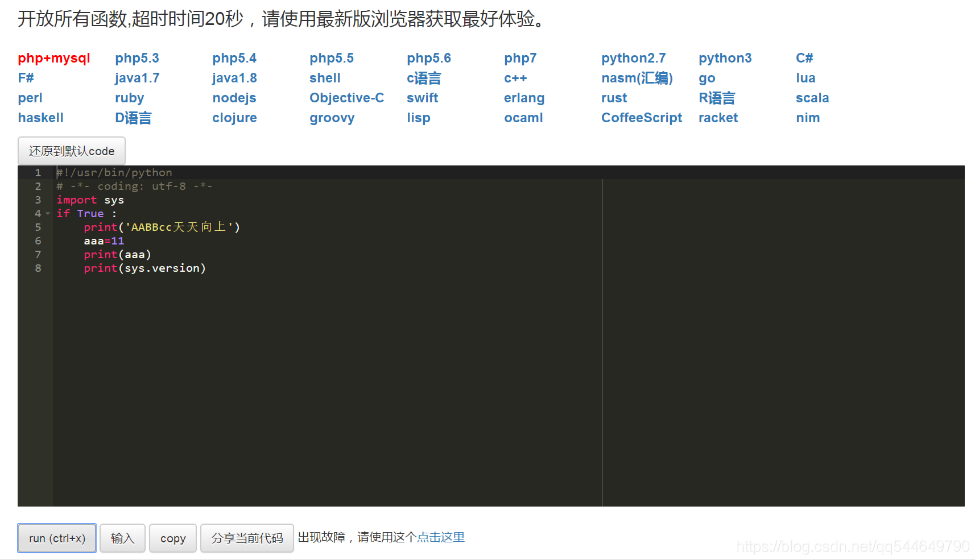Click the '# -*- coding: utf-8 -*-' comment
The width and height of the screenshot is (975, 560).
(x=134, y=186)
